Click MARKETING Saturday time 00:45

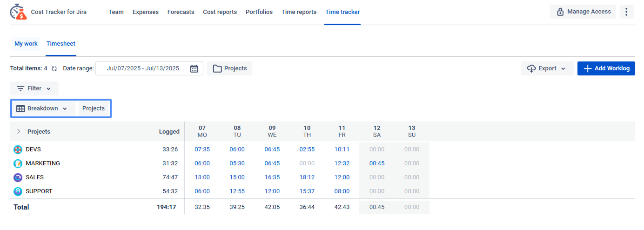(377, 163)
